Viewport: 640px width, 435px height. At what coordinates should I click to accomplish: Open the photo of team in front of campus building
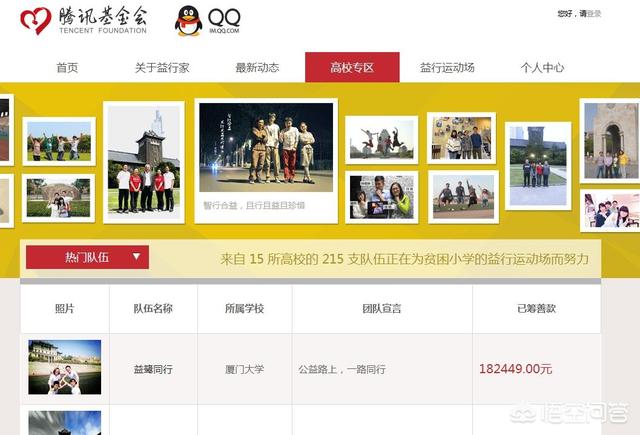pyautogui.click(x=538, y=166)
